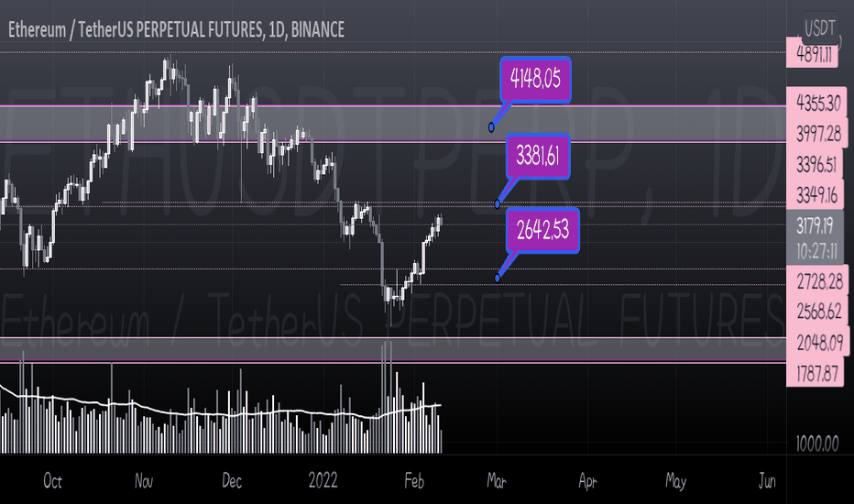Click the anchor dot of 4148.05 callout
854x504 pixels.
491,127
